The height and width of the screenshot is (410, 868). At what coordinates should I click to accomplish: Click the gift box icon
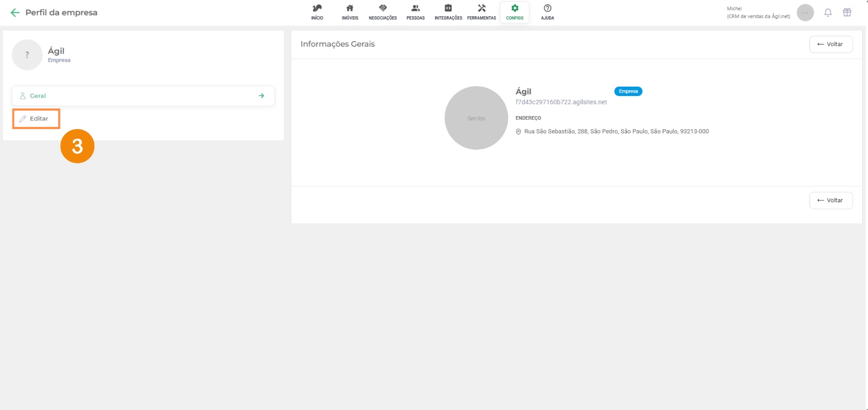(x=847, y=12)
